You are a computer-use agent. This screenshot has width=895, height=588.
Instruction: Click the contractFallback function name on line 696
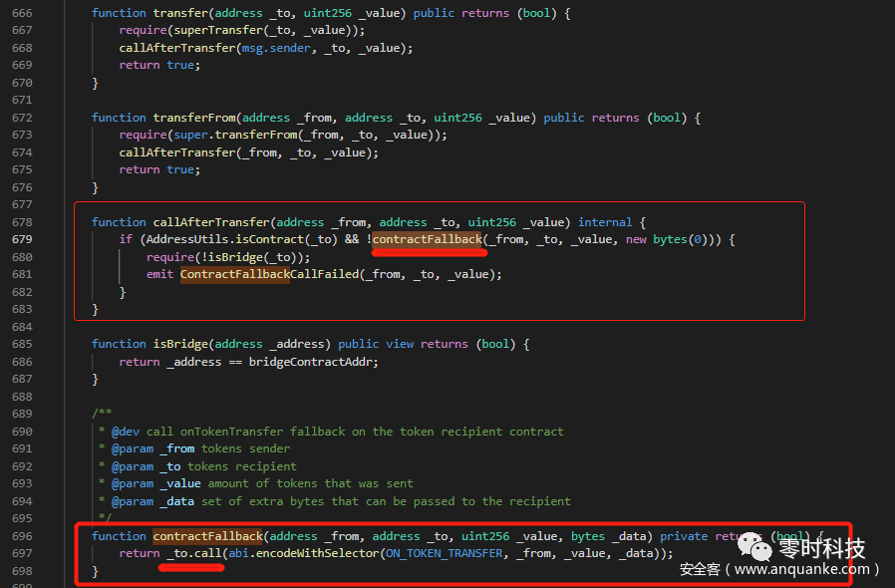(x=207, y=536)
